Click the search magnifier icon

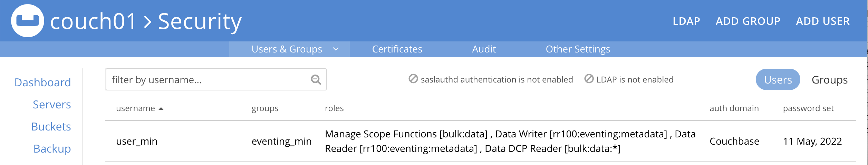316,80
